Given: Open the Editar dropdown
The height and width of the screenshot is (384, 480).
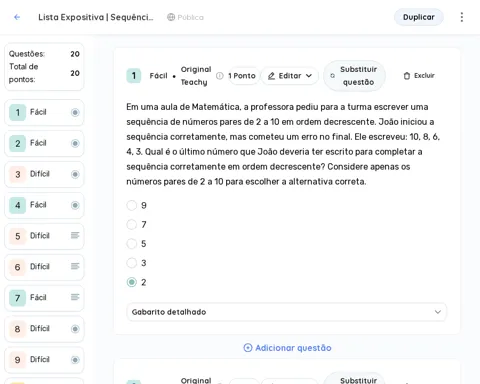Looking at the screenshot, I should pos(290,76).
